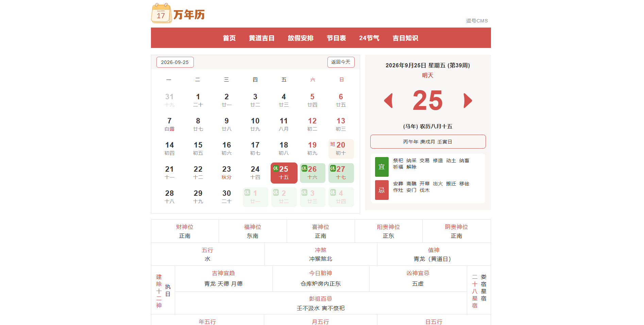The image size is (644, 325).
Task: Select September 1 date
Action: (x=198, y=100)
